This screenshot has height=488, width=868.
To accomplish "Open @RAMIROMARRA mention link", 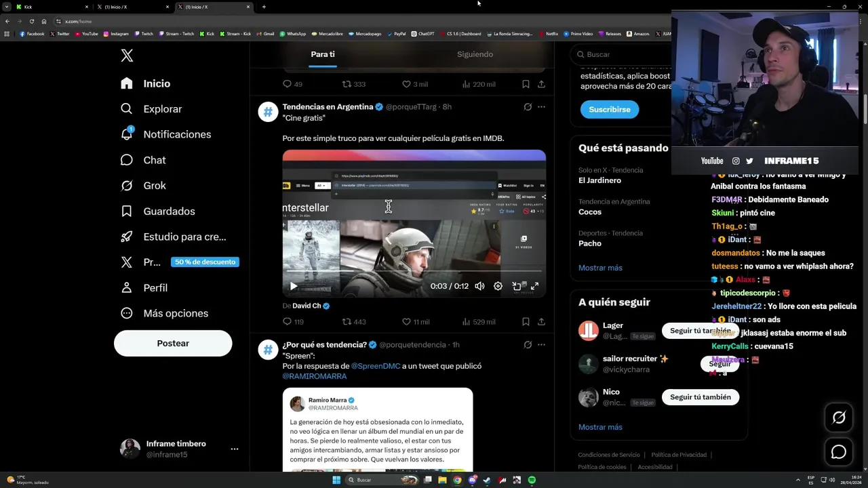I will pyautogui.click(x=315, y=376).
